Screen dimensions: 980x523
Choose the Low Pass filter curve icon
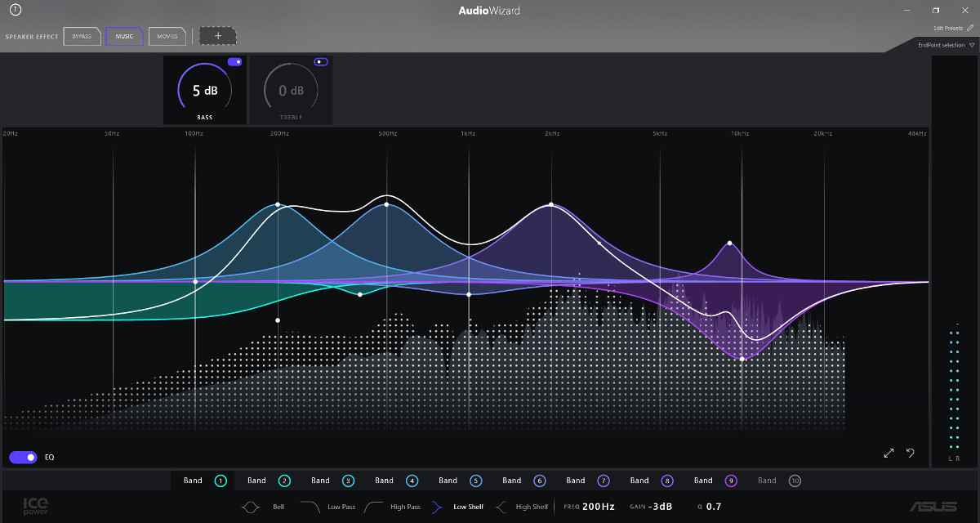point(310,507)
